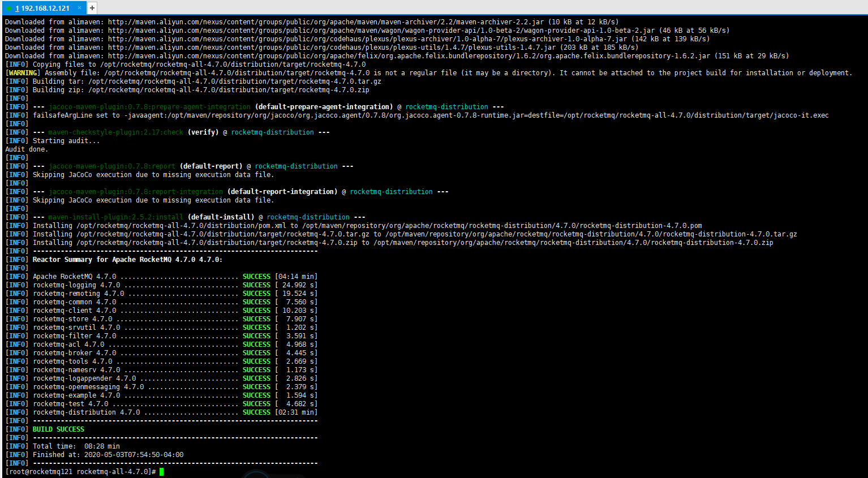Click the plexus-utils-1.4.7.jar download line
Viewport: 868px width, 478px height.
[322, 48]
